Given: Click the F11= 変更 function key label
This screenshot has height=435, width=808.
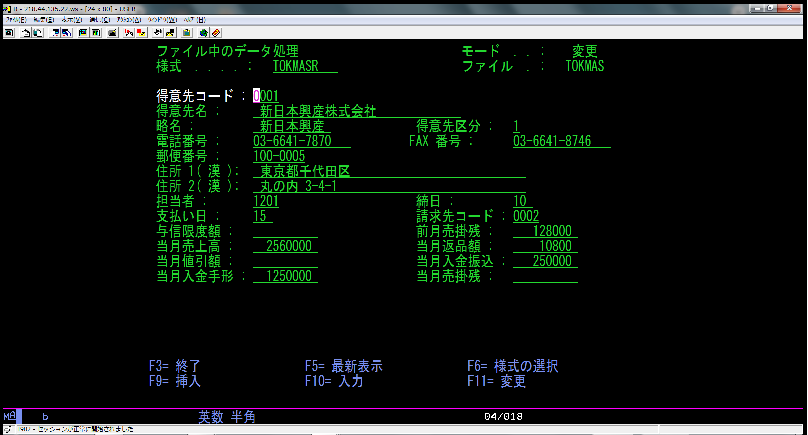Looking at the screenshot, I should (496, 381).
